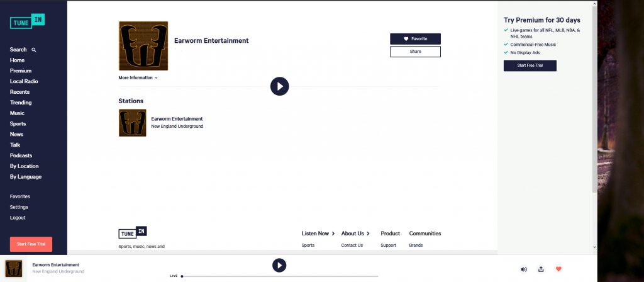Click the LIVE label in the player

tap(174, 276)
